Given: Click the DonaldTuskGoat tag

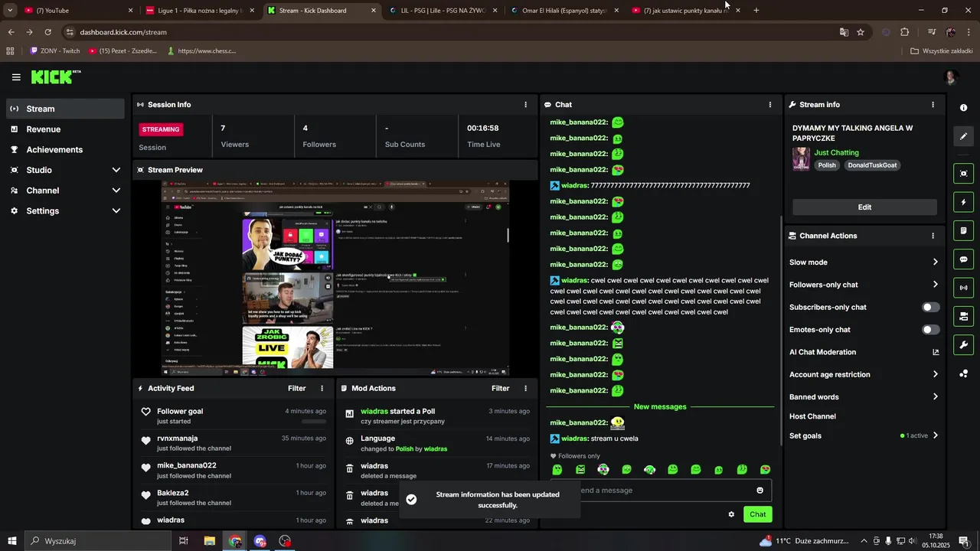Looking at the screenshot, I should tap(872, 165).
